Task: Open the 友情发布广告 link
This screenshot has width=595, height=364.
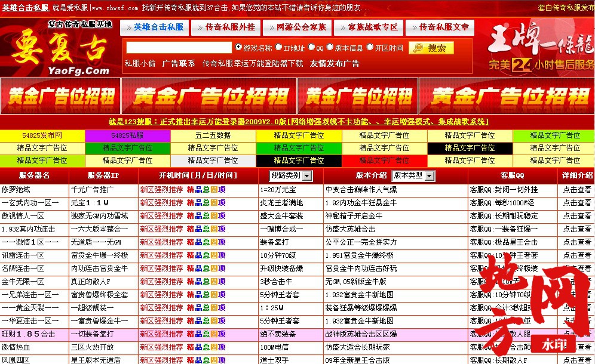Action: pos(335,63)
